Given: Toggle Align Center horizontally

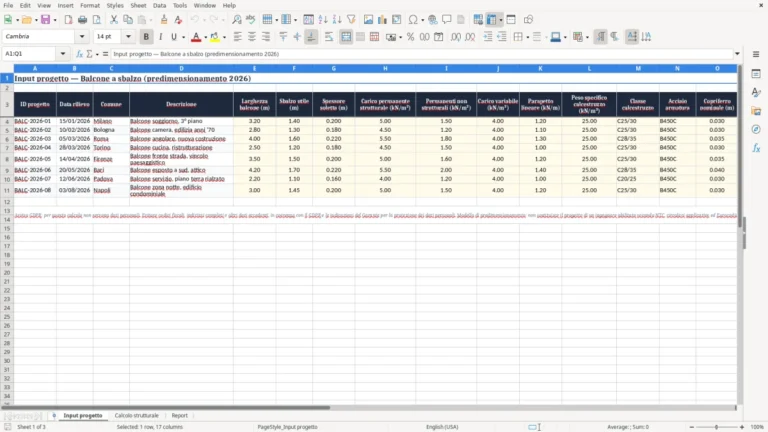Looking at the screenshot, I should (252, 37).
